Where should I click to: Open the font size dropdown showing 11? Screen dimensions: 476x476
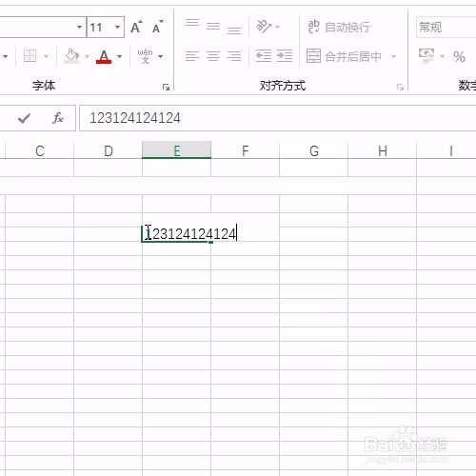118,27
